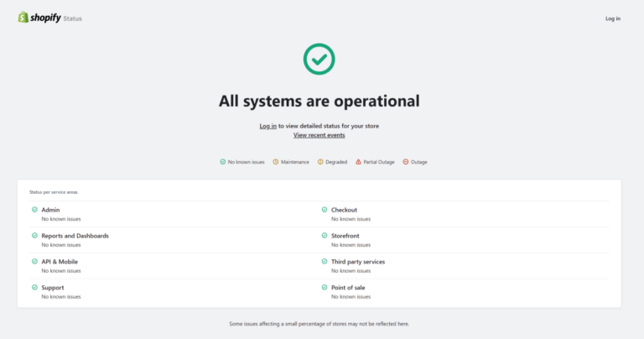
Task: Click the Degraded legend icon
Action: click(x=320, y=162)
